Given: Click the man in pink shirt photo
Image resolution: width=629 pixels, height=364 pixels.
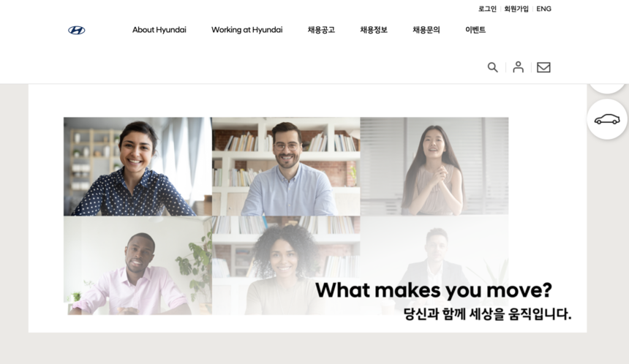Looking at the screenshot, I should click(x=138, y=265).
